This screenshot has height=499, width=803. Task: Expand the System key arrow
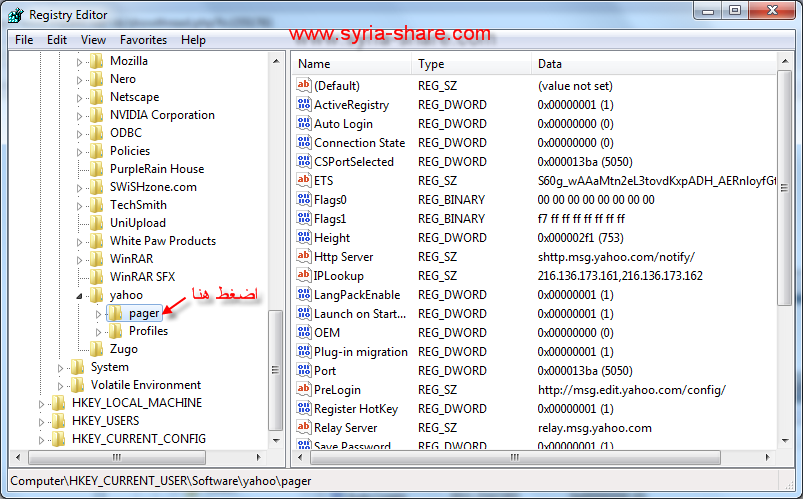(61, 367)
